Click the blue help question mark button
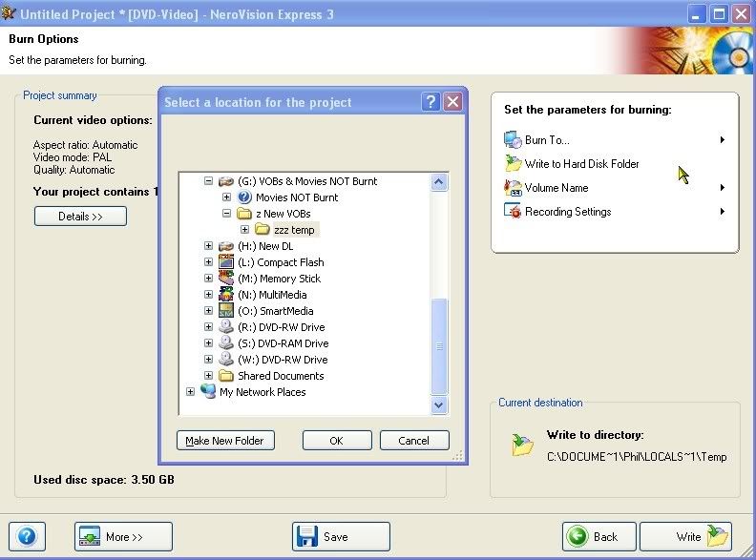 [27, 536]
